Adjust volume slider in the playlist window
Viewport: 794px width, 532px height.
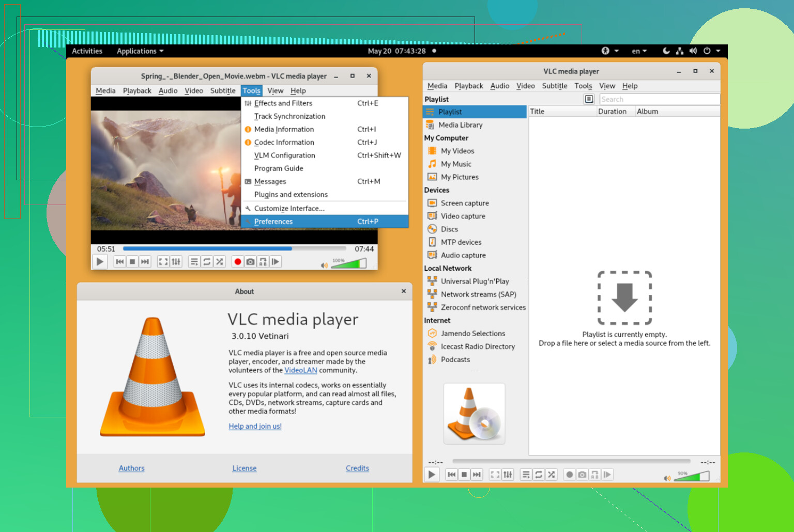pos(692,476)
